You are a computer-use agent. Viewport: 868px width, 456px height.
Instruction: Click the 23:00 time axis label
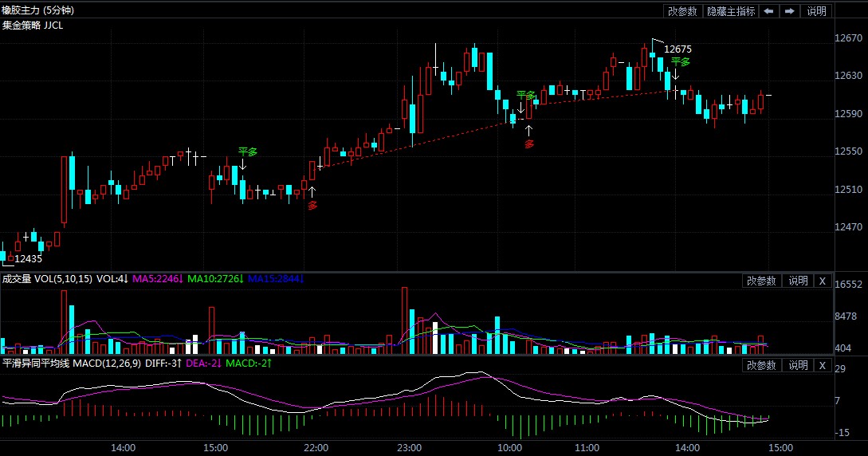[x=409, y=448]
